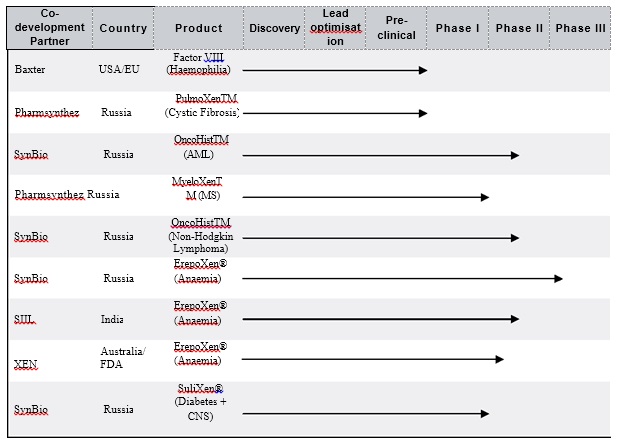Select the India country cell
620x443 pixels.
point(113,320)
